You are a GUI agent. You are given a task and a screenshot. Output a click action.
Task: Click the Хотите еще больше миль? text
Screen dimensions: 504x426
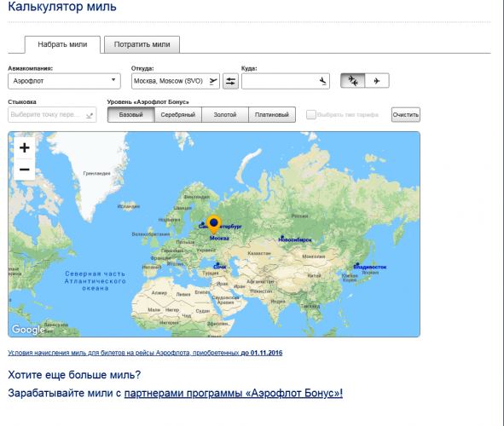coord(74,375)
